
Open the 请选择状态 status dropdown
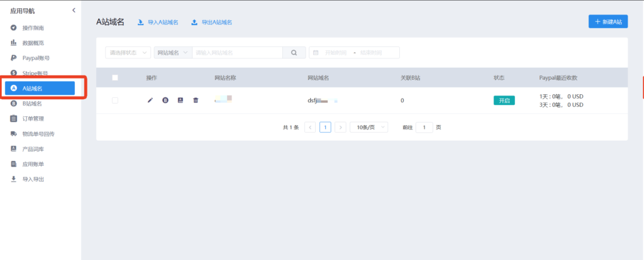pos(128,53)
